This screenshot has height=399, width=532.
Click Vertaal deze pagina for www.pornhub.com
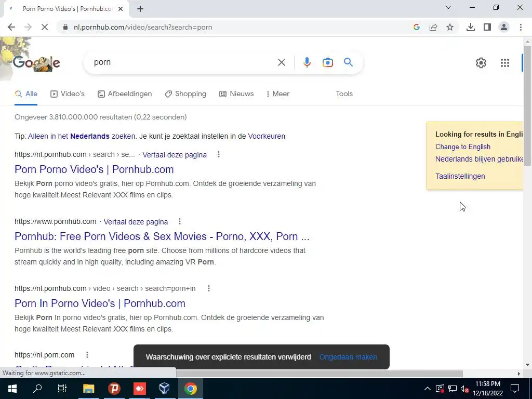136,222
